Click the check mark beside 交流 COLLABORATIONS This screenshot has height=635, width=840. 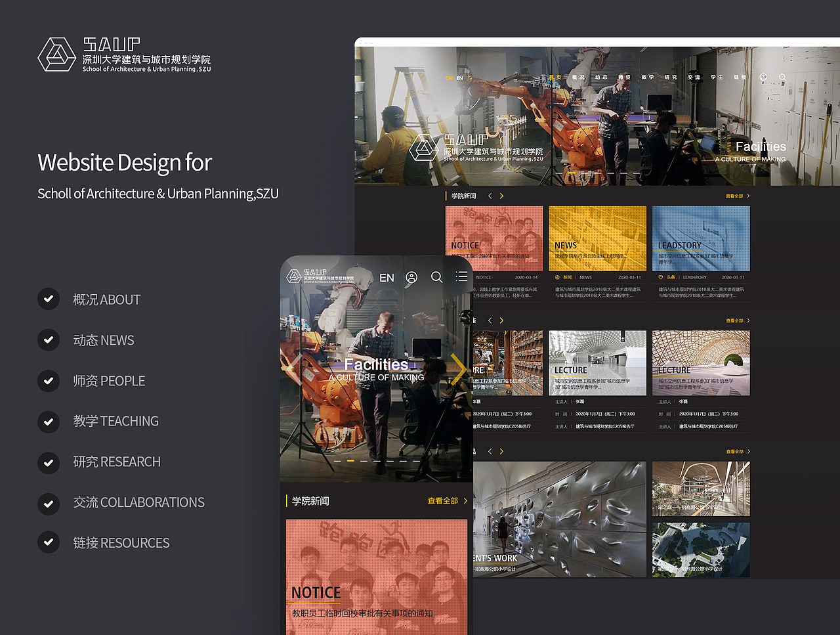pyautogui.click(x=49, y=502)
